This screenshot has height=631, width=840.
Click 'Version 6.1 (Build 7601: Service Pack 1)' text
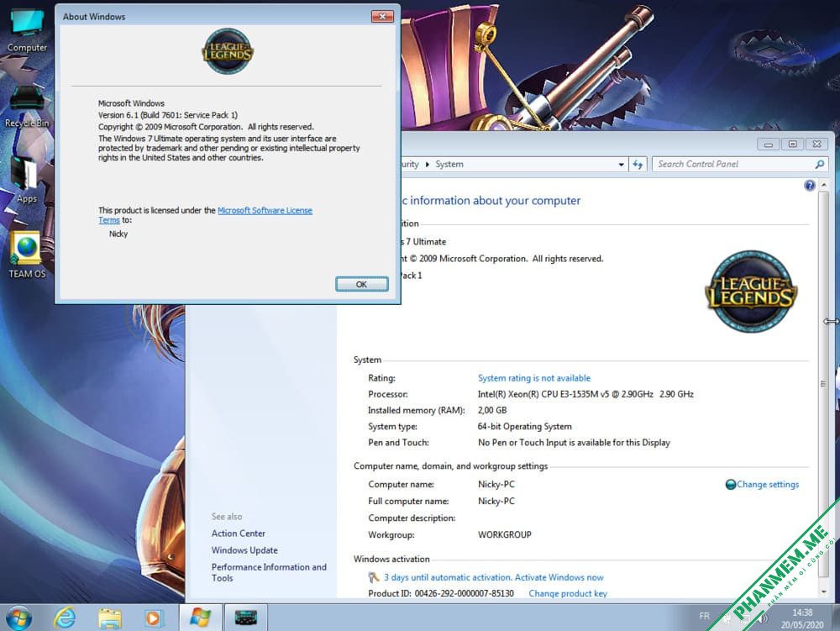168,115
